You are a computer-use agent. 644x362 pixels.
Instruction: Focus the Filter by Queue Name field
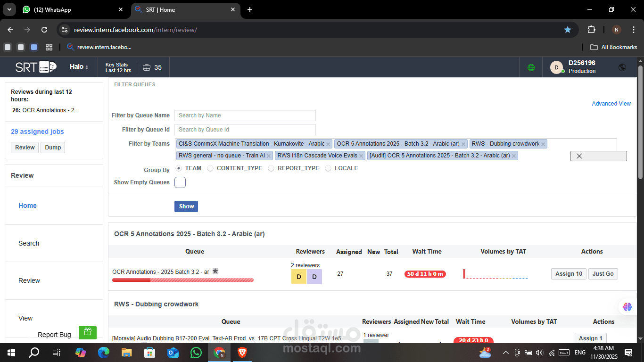[x=245, y=115]
